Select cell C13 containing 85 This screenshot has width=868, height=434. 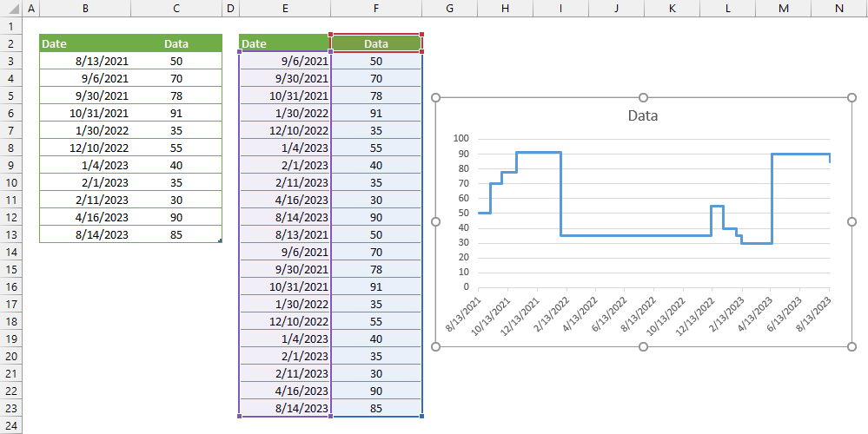tap(176, 234)
